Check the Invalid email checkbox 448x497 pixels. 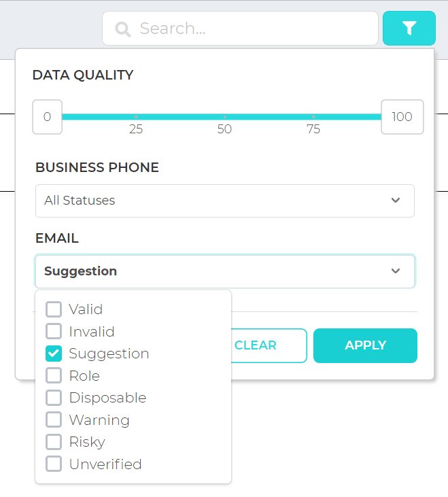tap(54, 332)
